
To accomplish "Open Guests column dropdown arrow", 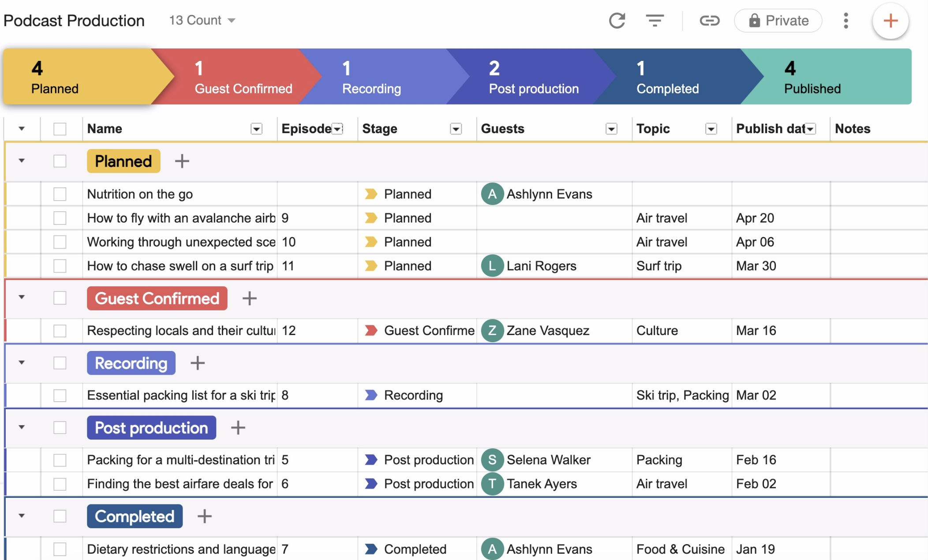I will [x=611, y=129].
